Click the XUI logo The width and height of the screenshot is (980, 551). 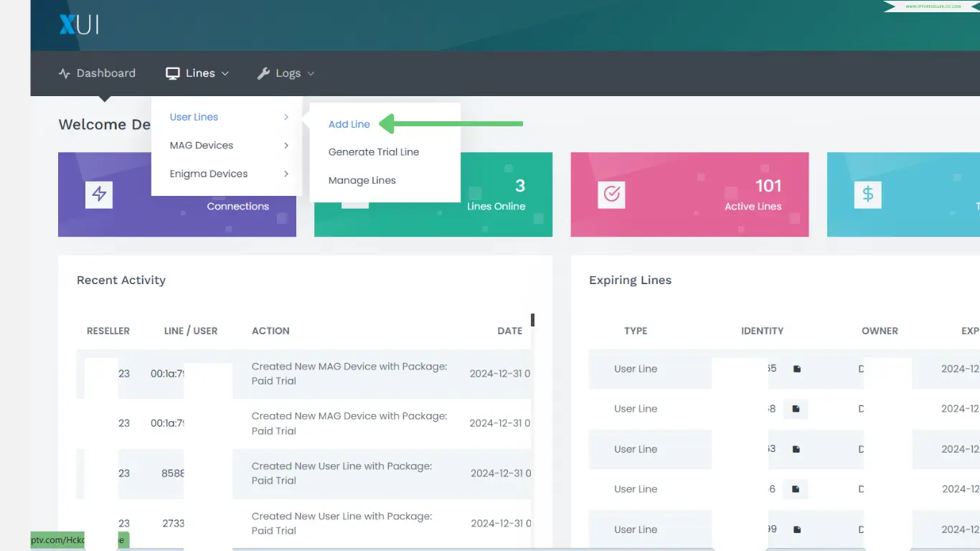[x=79, y=25]
